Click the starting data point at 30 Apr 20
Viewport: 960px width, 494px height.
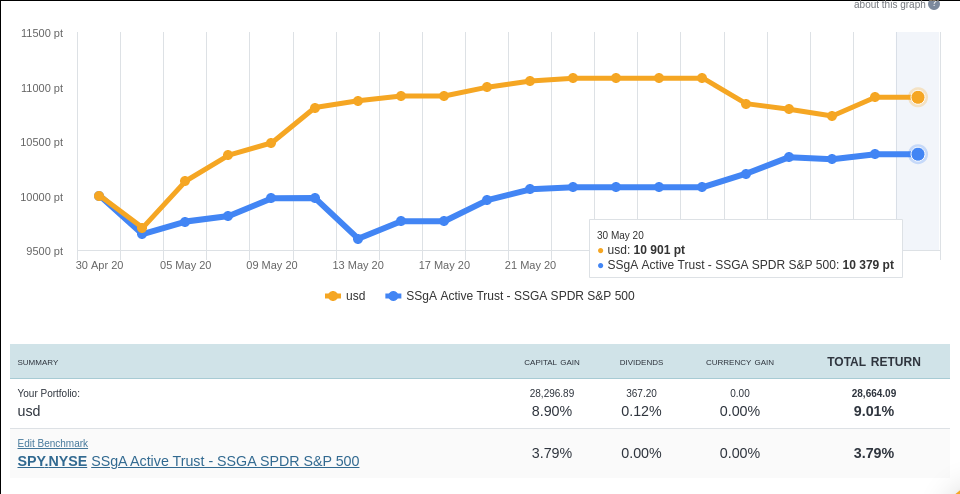pyautogui.click(x=99, y=196)
